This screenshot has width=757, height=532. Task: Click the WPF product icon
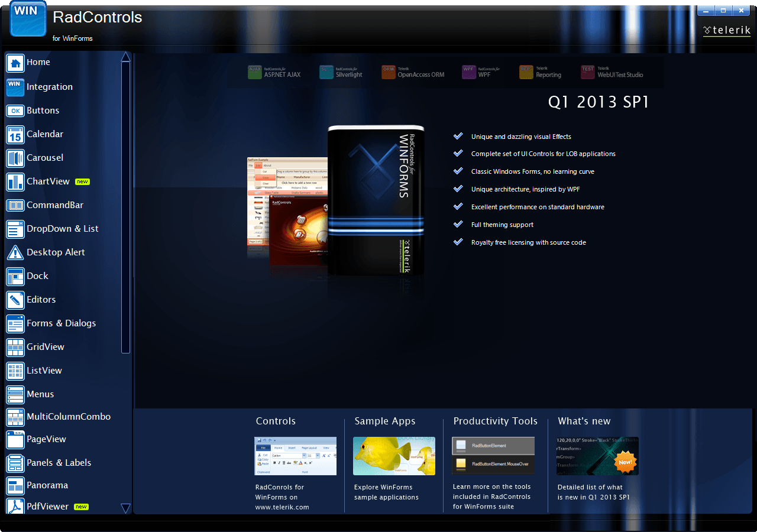click(x=469, y=72)
